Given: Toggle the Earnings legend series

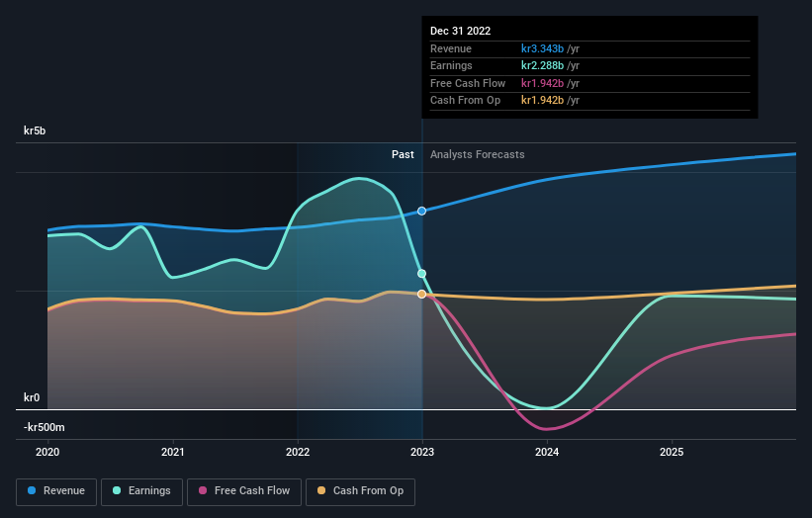Looking at the screenshot, I should coord(141,491).
